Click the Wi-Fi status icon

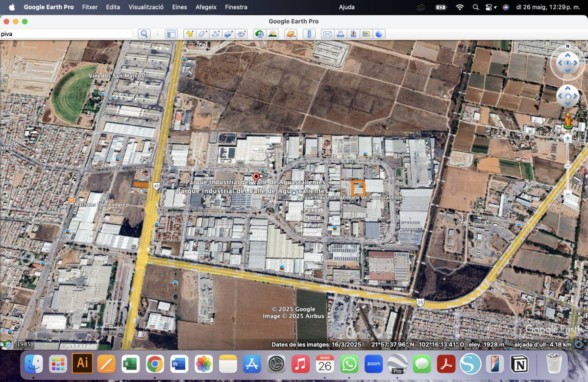pos(460,7)
